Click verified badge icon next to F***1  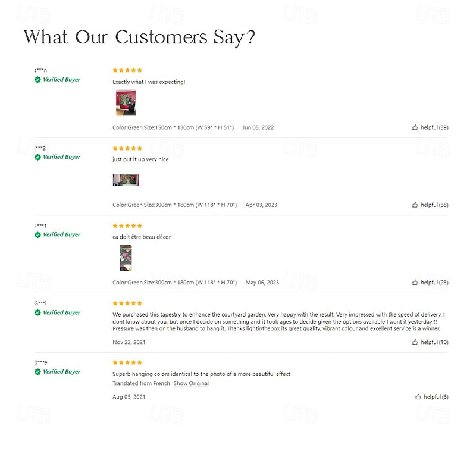point(37,235)
